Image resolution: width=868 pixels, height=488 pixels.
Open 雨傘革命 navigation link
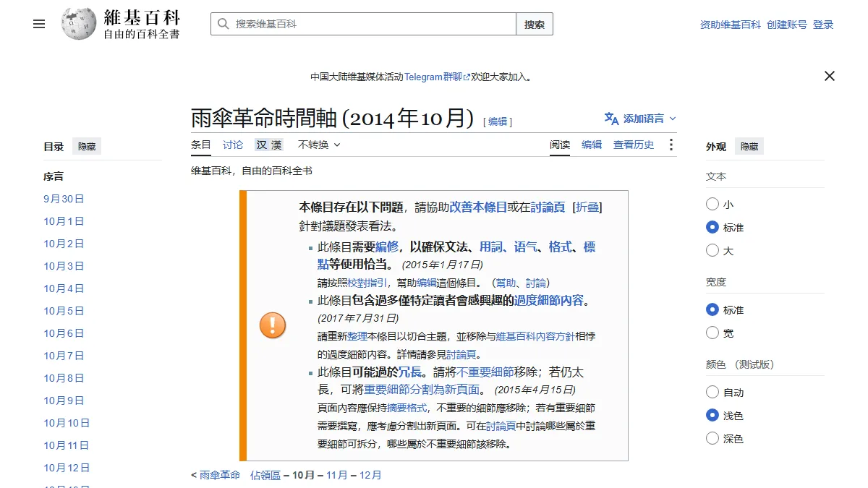click(x=220, y=475)
